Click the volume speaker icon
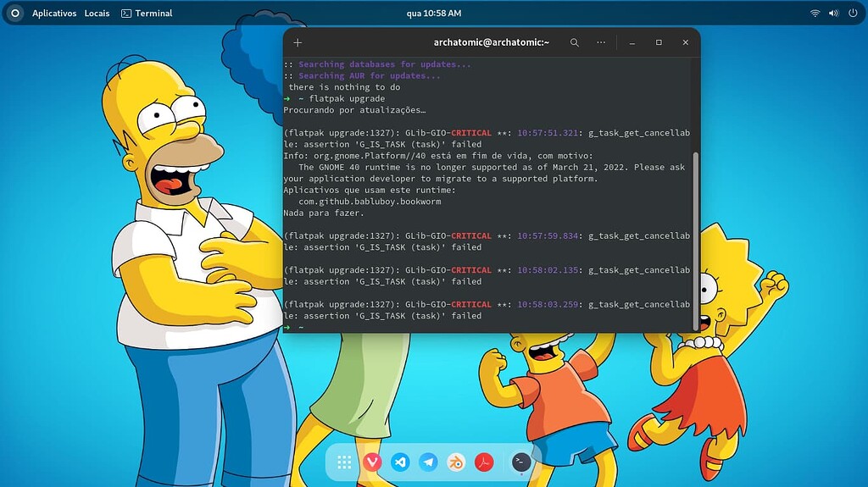The image size is (868, 487). (834, 14)
